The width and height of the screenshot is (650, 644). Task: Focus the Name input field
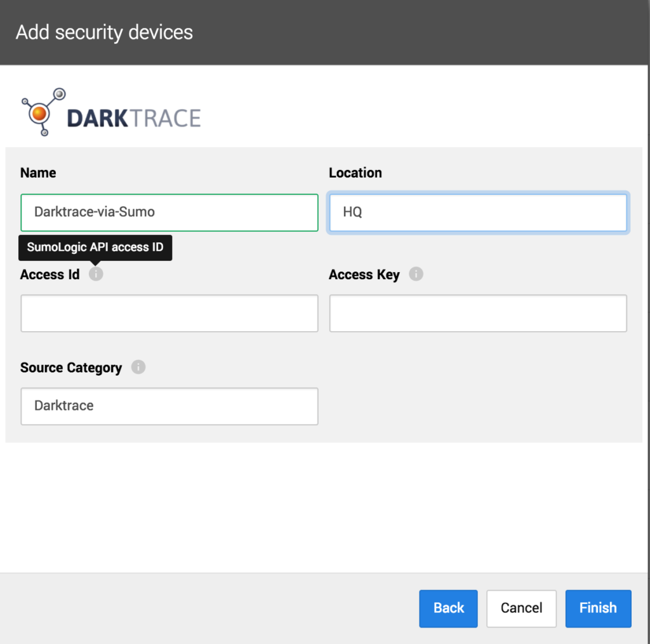[x=169, y=213]
